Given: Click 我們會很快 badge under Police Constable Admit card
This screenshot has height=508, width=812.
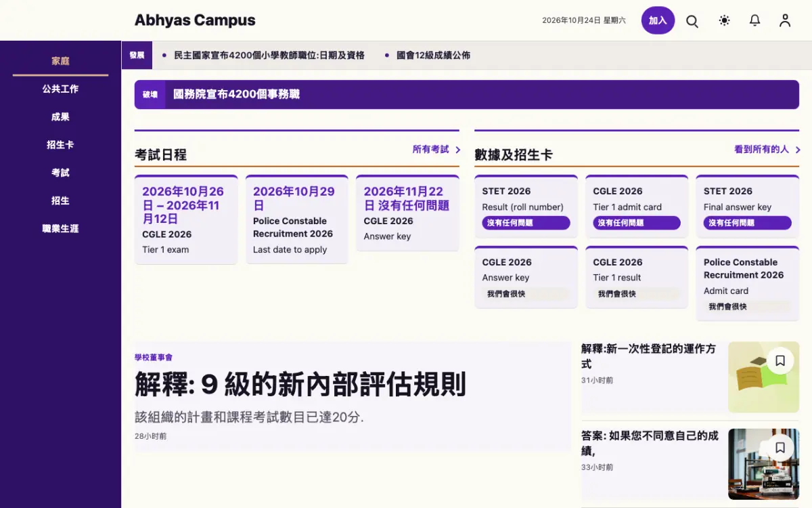Looking at the screenshot, I should point(747,307).
